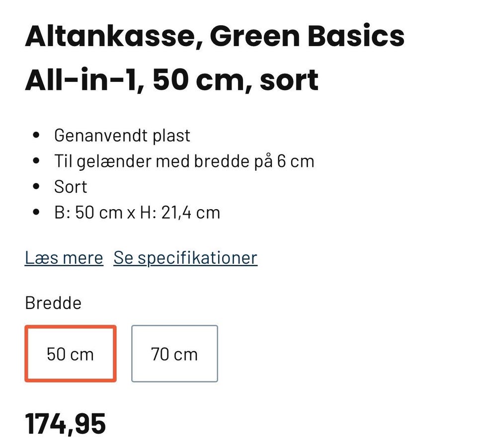Select the 50 cm width option

click(x=70, y=354)
